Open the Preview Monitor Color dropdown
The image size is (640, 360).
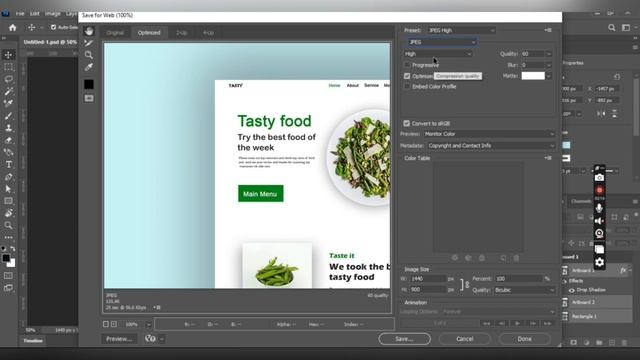click(489, 134)
